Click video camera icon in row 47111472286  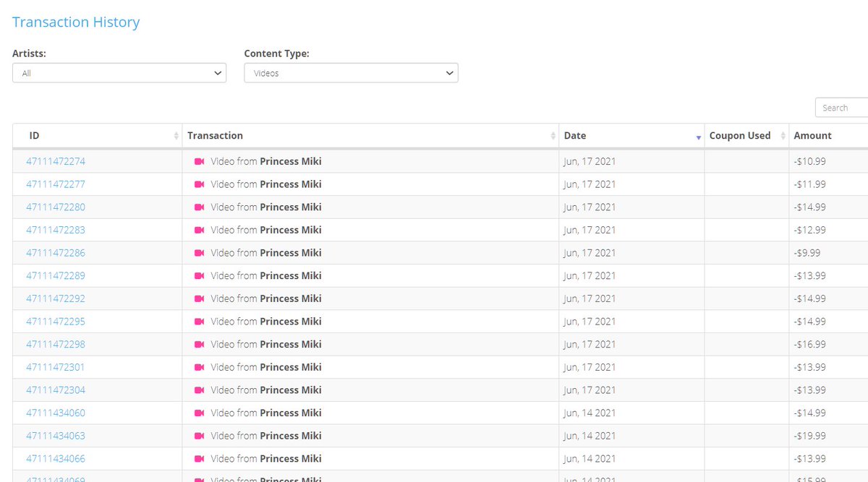pyautogui.click(x=200, y=253)
